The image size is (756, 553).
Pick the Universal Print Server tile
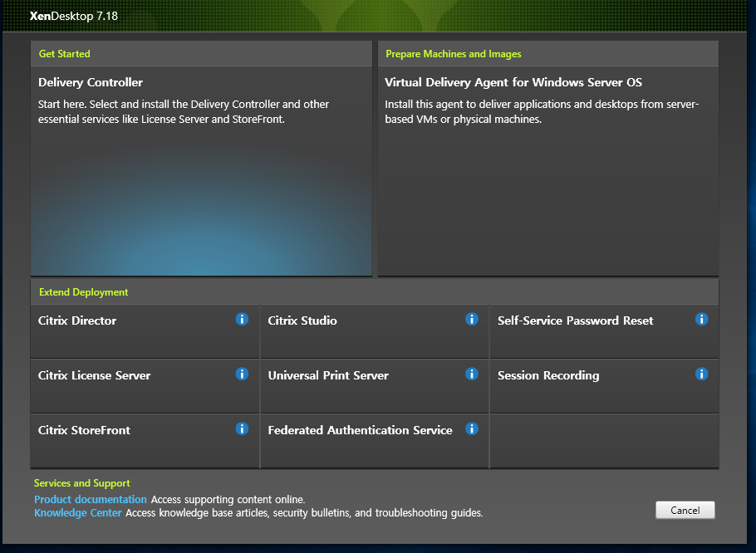(x=375, y=386)
